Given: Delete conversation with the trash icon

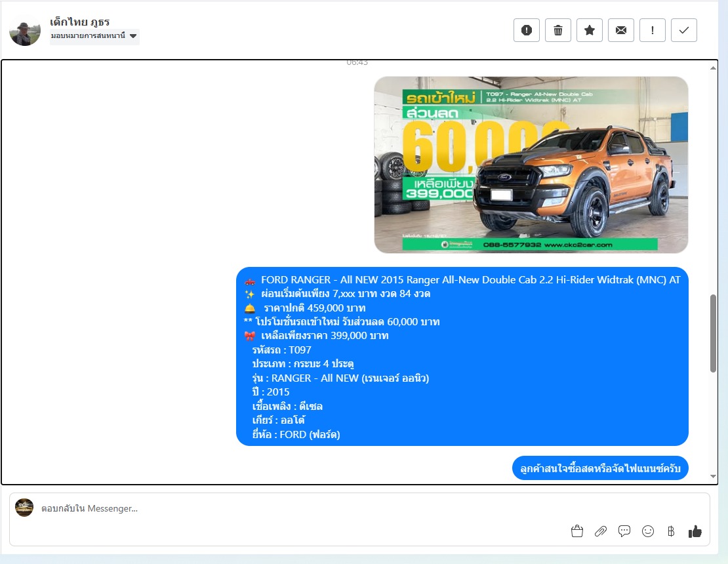Looking at the screenshot, I should pyautogui.click(x=558, y=30).
